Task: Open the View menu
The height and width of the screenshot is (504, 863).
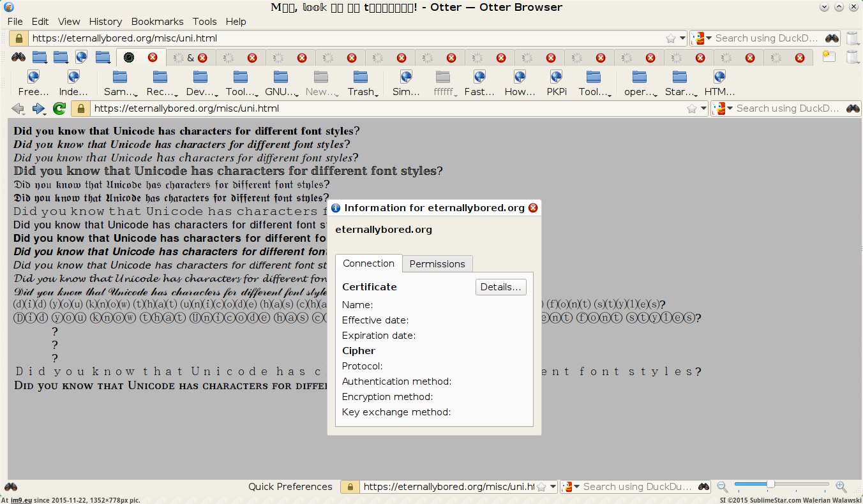Action: [69, 21]
